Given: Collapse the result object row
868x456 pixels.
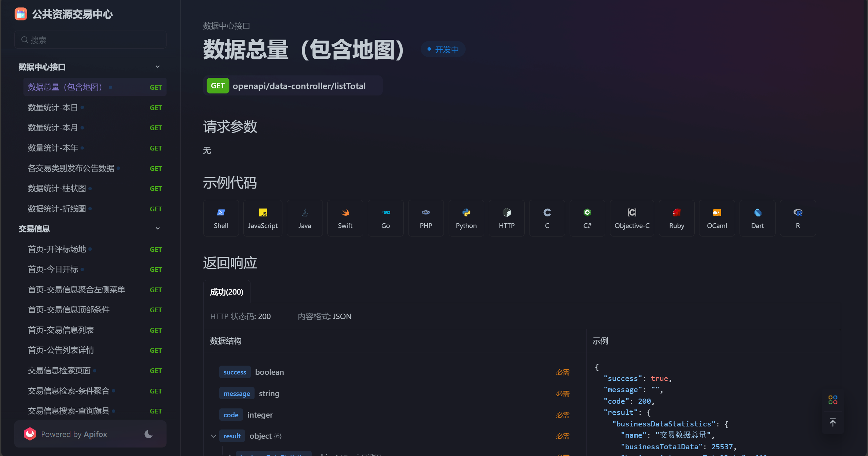Looking at the screenshot, I should 213,436.
